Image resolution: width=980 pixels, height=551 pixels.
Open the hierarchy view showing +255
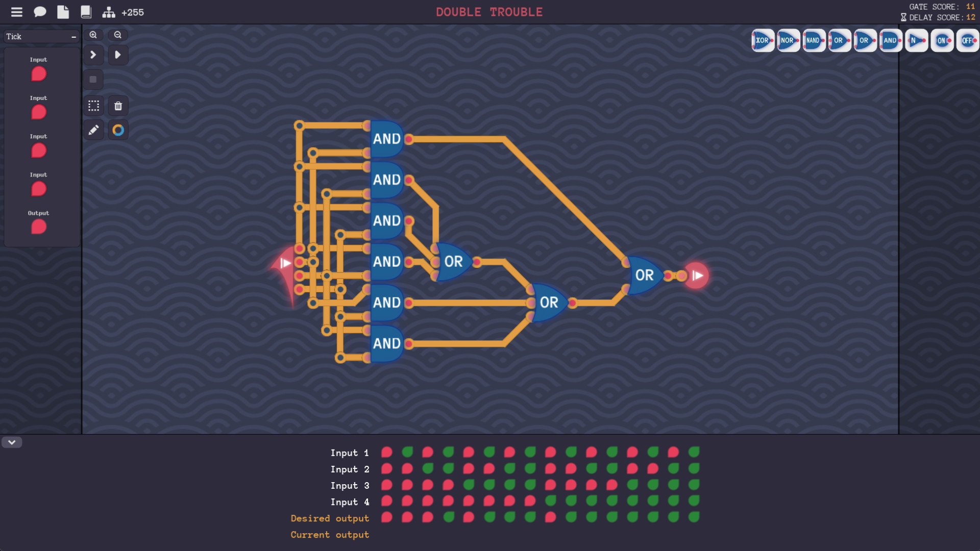coord(109,12)
